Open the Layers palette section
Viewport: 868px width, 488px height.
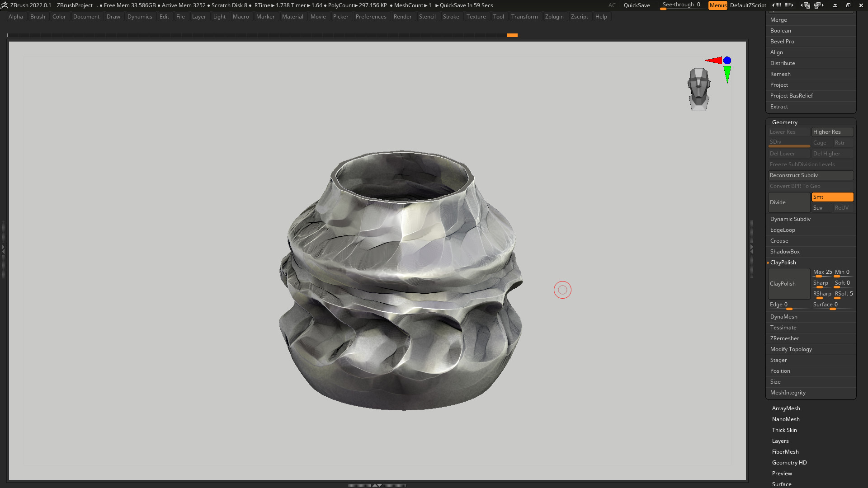coord(780,441)
